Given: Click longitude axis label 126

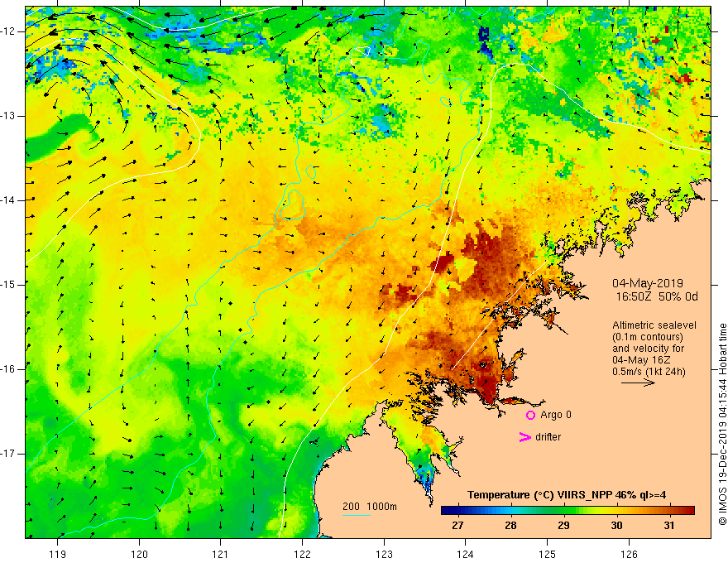Looking at the screenshot, I should [629, 554].
